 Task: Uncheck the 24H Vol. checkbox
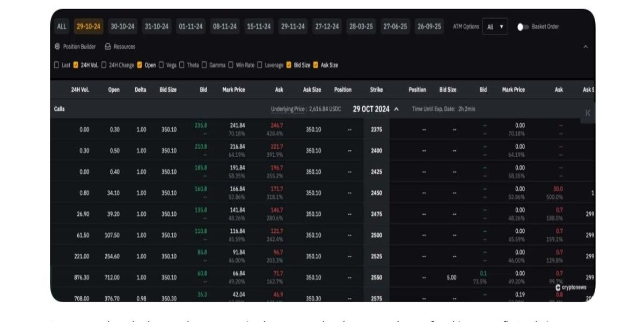76,65
